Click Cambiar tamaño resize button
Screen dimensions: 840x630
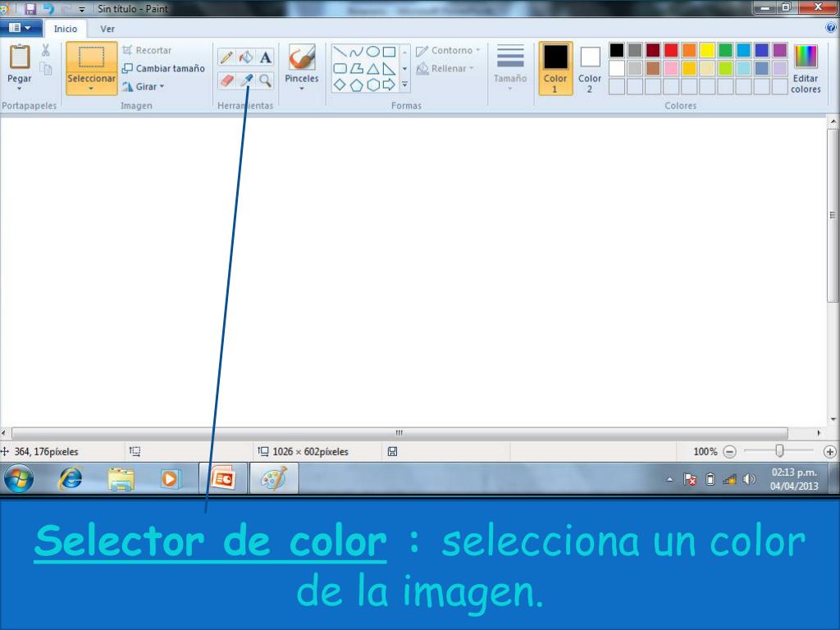(164, 69)
